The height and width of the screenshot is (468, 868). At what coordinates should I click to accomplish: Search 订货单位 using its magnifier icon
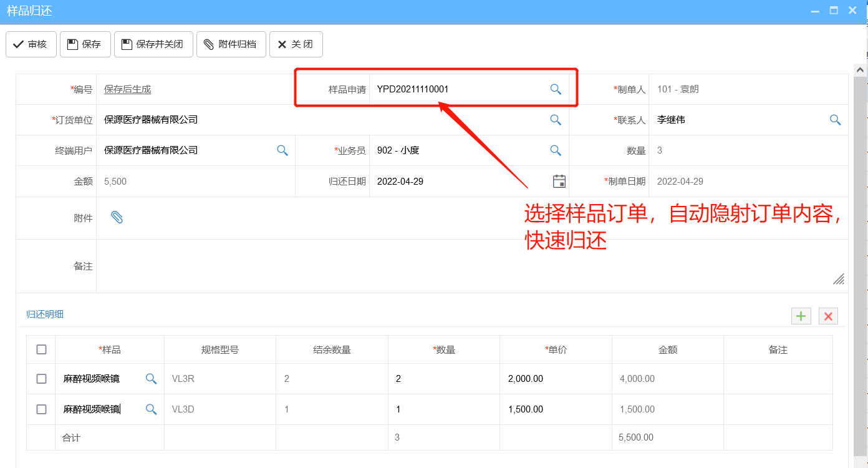(555, 119)
